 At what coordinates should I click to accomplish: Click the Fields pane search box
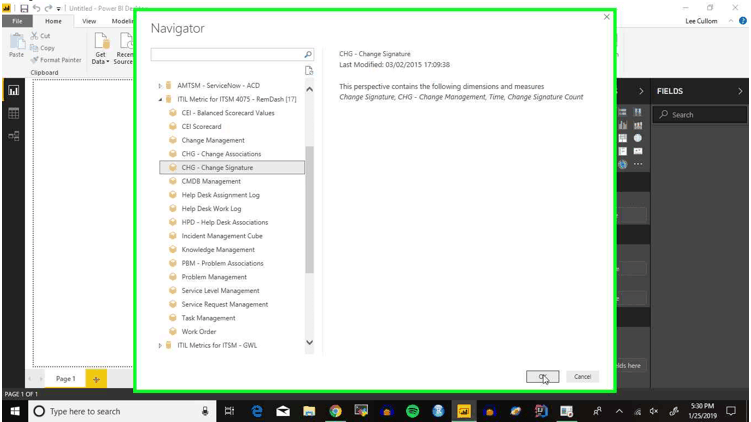[700, 115]
